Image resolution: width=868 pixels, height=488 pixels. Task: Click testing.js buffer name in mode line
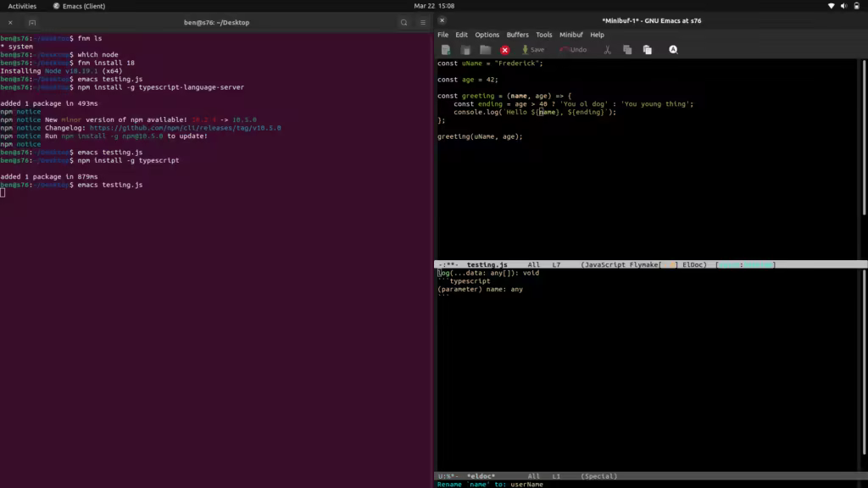tap(487, 265)
